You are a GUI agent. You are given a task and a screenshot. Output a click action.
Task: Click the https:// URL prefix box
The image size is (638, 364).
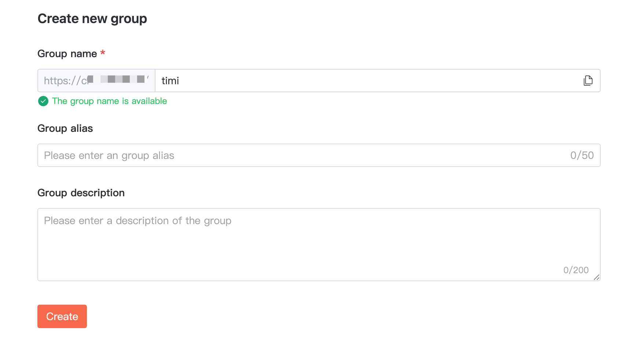(96, 81)
